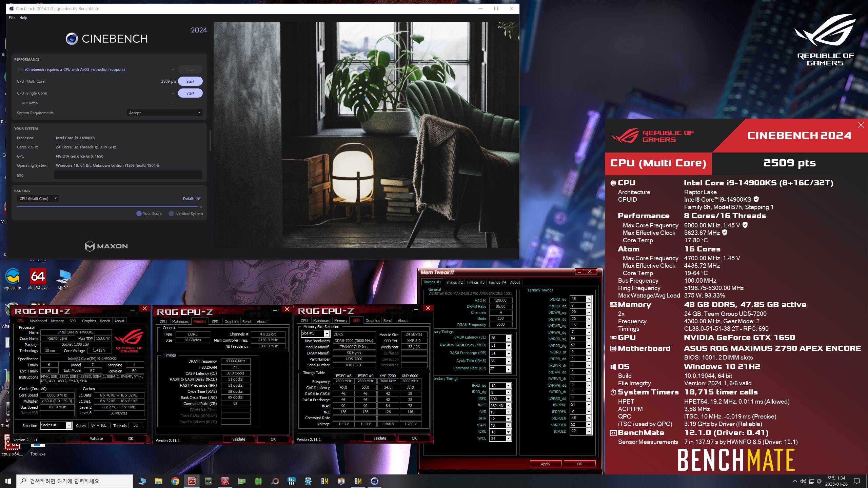Close the BenchMate Cinebench 2024 result panel
Viewport: 868px width, 488px height.
861,125
